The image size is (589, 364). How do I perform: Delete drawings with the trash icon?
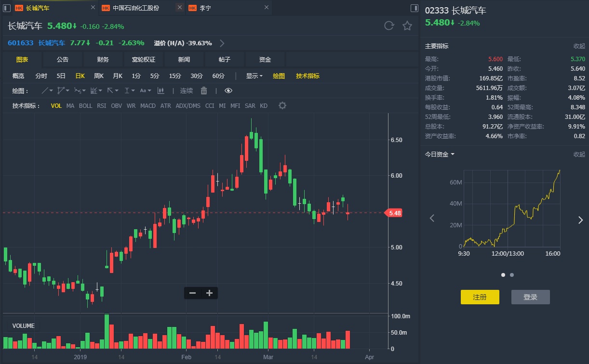tap(204, 91)
